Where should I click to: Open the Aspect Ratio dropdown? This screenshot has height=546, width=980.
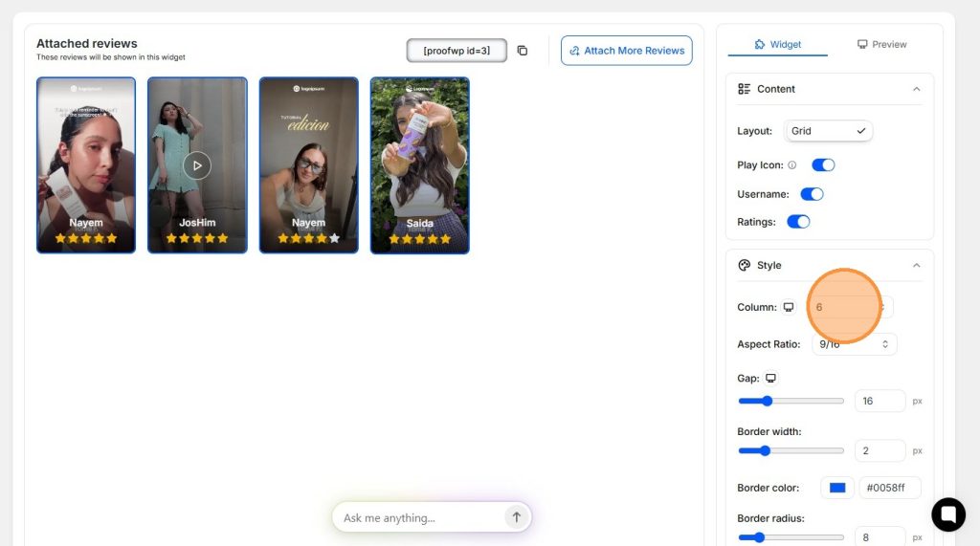point(854,344)
